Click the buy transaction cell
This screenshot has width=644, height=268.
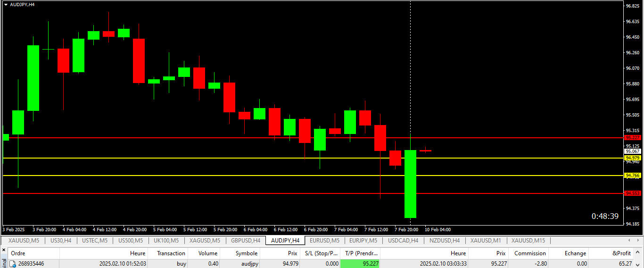[182, 264]
